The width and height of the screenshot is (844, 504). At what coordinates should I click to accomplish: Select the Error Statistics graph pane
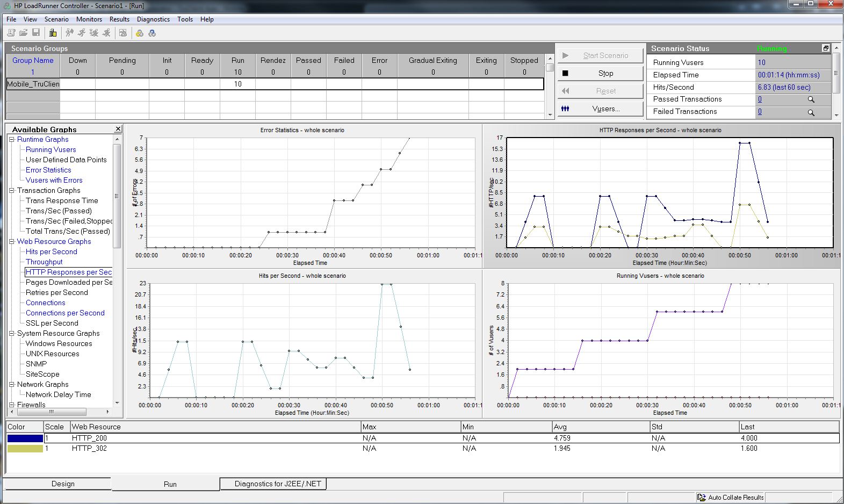304,197
